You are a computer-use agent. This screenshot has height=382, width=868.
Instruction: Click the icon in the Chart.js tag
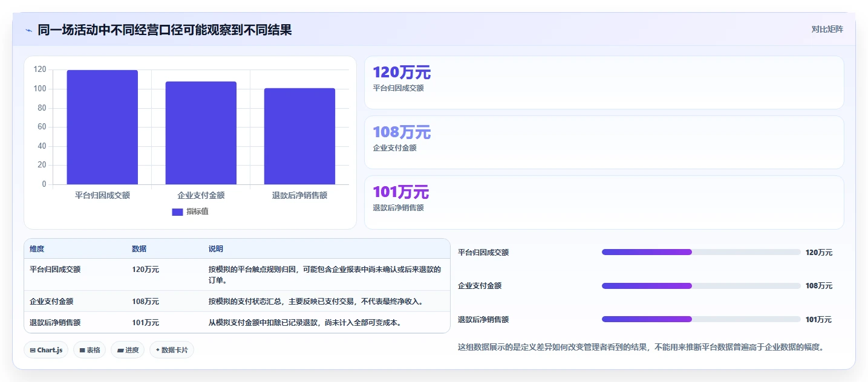tap(33, 350)
